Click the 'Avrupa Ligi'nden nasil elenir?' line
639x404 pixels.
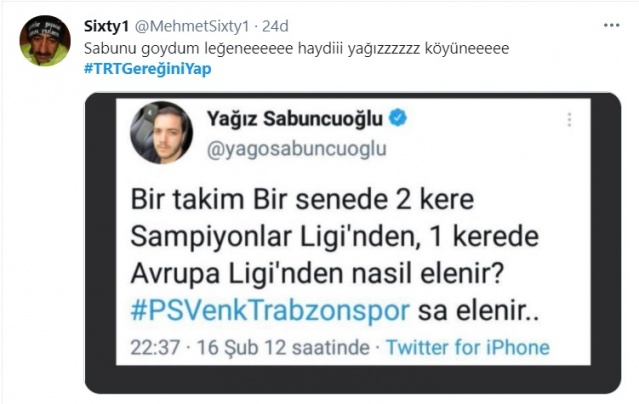[x=317, y=274]
